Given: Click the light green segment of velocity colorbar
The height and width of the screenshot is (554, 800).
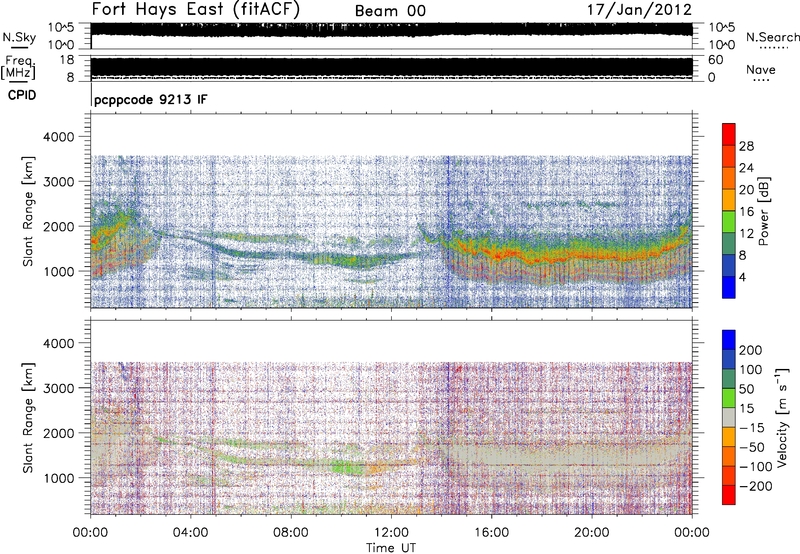Looking at the screenshot, I should pyautogui.click(x=729, y=398).
